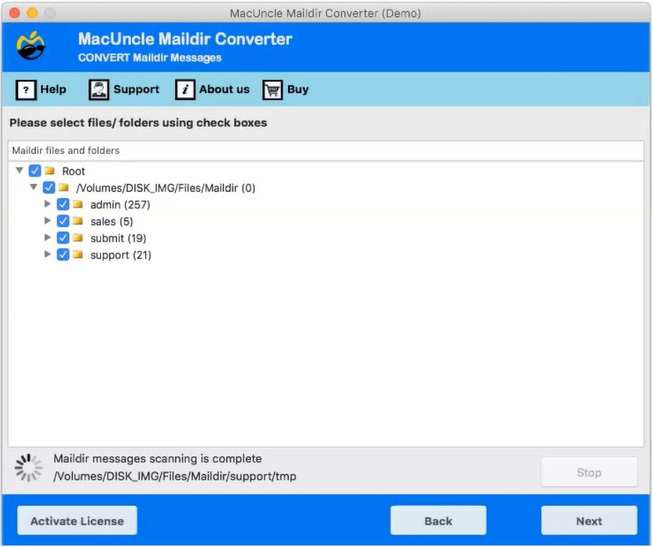Click the Back button

[x=438, y=521]
